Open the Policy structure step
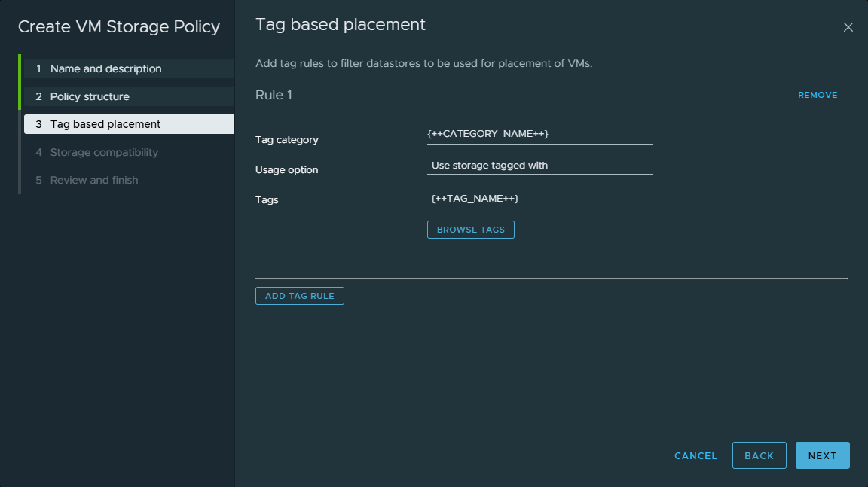The height and width of the screenshot is (487, 868). (x=90, y=96)
